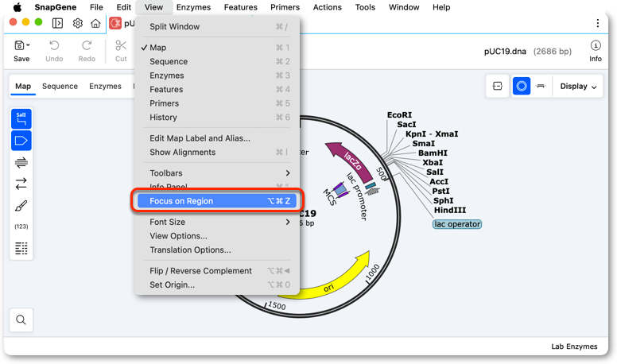
Task: Open the Info panel icon
Action: (596, 45)
